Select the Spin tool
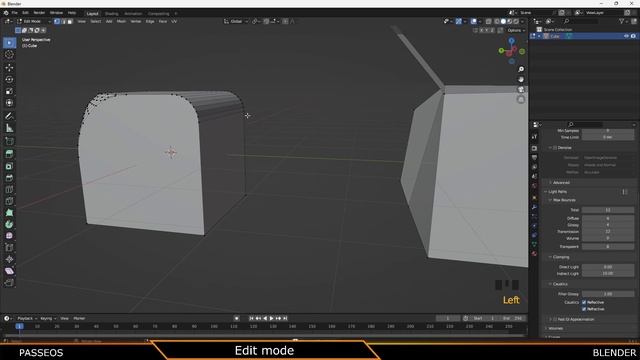The height and width of the screenshot is (360, 640). [x=9, y=224]
